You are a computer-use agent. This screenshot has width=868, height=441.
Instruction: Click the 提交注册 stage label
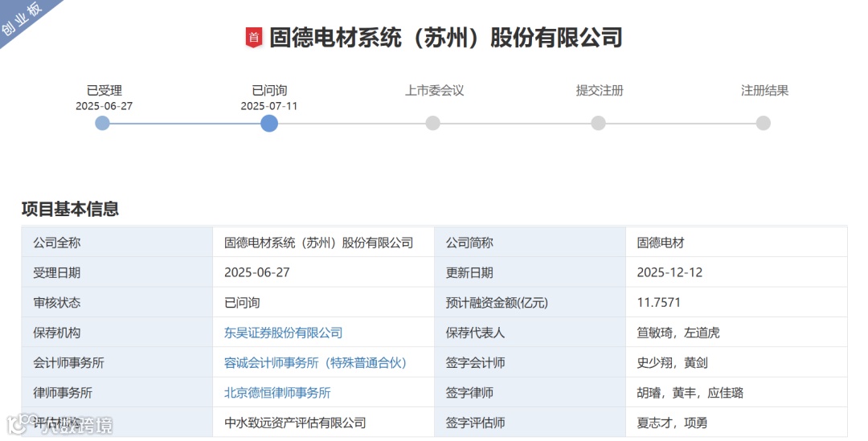tap(600, 90)
